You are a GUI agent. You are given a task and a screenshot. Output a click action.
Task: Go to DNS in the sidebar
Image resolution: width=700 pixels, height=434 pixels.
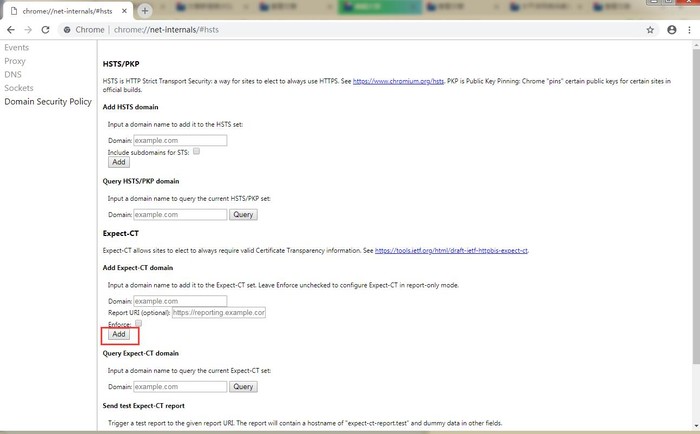click(x=13, y=74)
